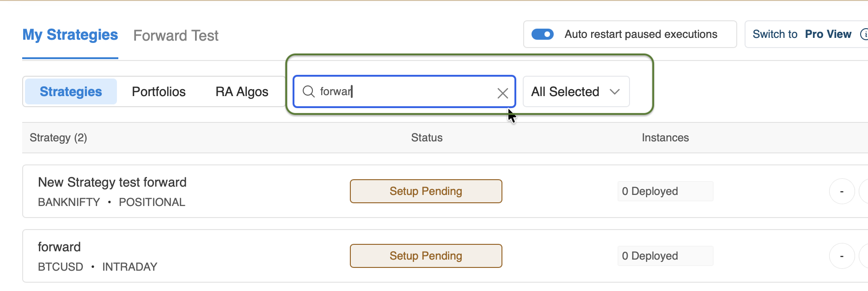Click Setup Pending for the BTCUSD forward strategy
Screen dimensions: 868x291
(426, 256)
